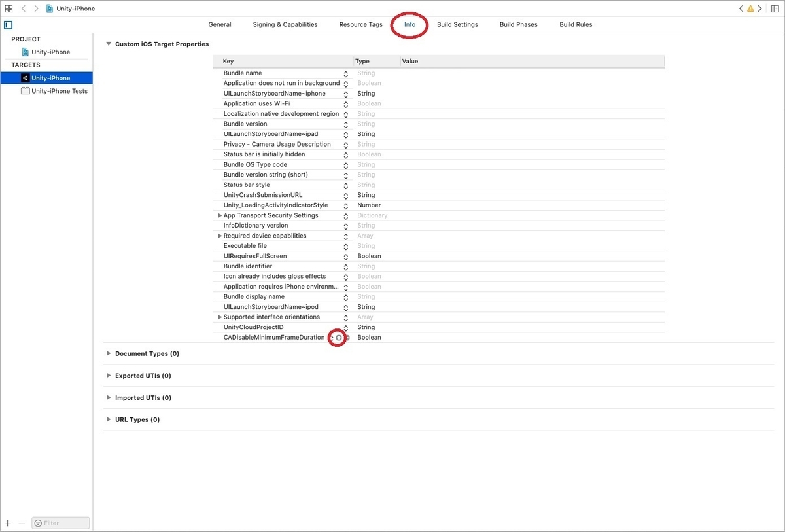The image size is (785, 532).
Task: Open the Build Phases tab
Action: (519, 24)
